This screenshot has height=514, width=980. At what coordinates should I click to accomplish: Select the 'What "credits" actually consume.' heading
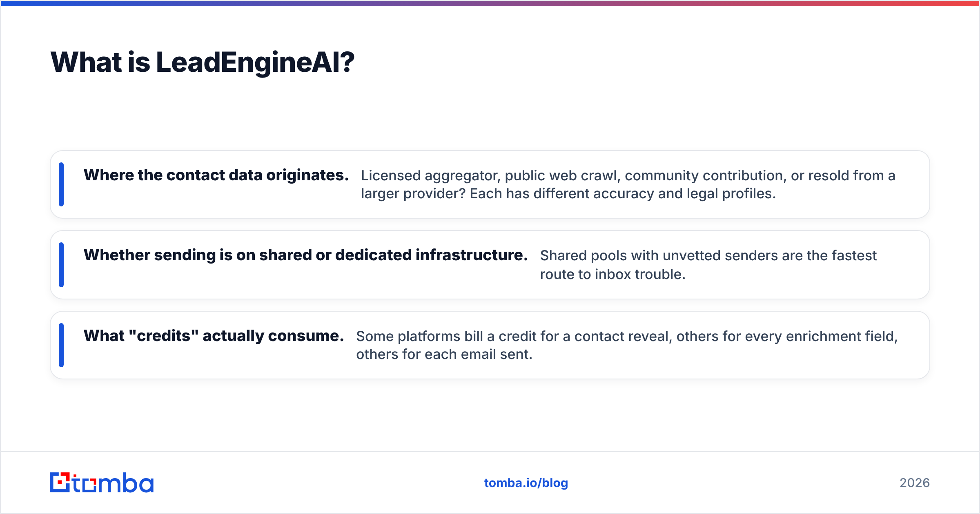pos(214,336)
